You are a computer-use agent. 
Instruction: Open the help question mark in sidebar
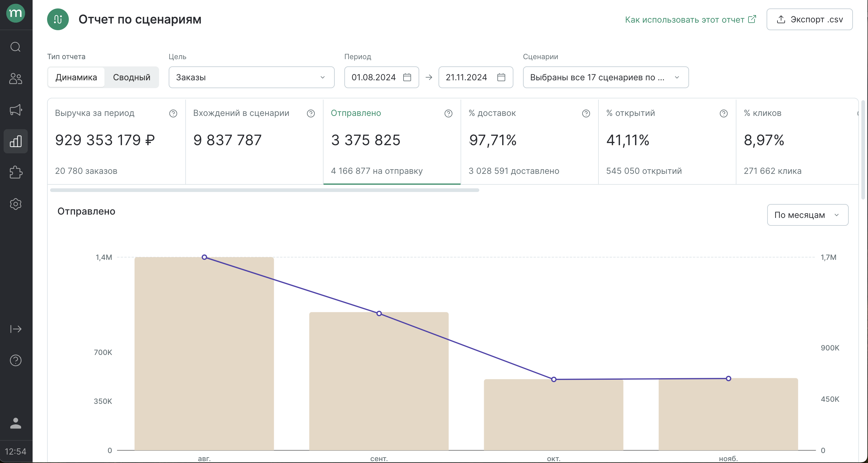tap(15, 361)
